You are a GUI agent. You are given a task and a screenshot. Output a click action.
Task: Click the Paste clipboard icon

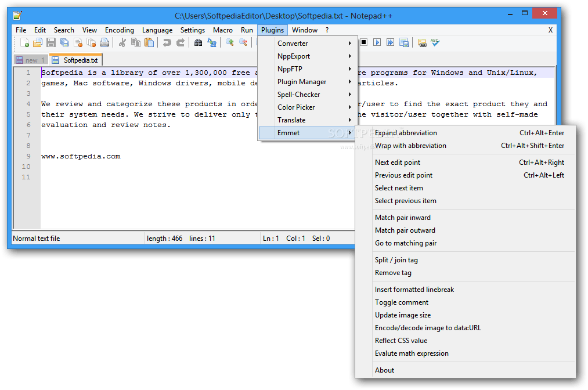tap(149, 43)
